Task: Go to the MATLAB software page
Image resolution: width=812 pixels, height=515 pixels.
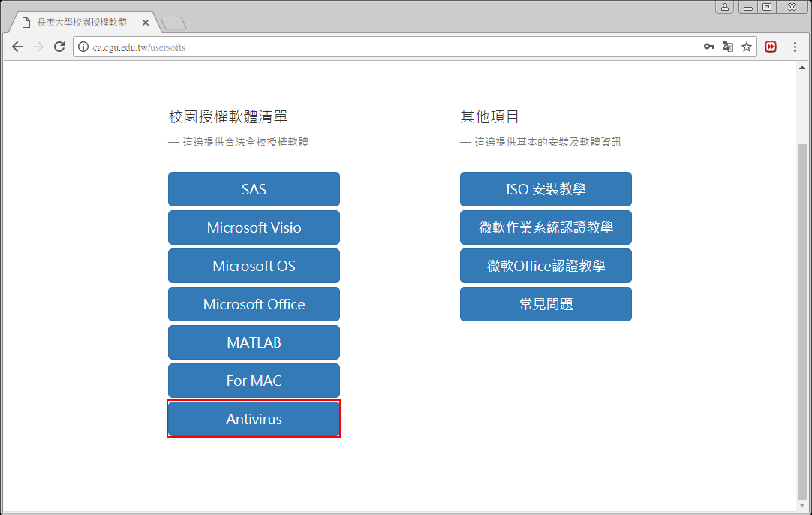Action: [254, 342]
